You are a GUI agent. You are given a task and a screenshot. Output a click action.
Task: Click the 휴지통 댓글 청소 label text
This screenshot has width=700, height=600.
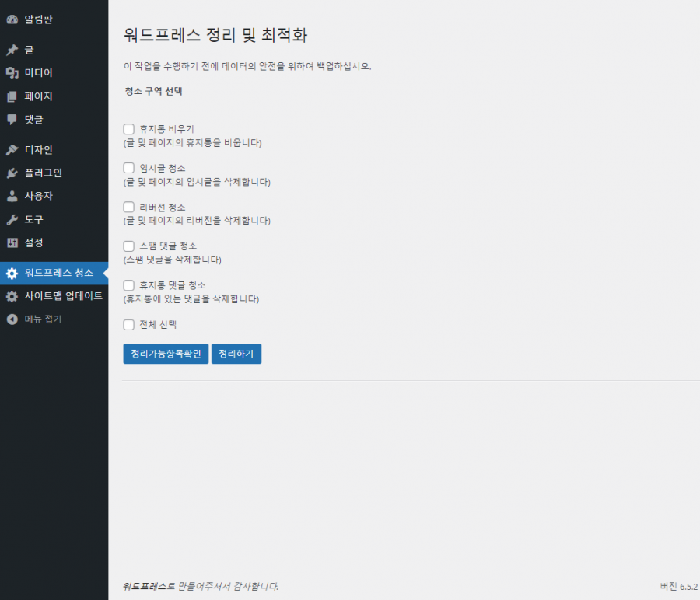pyautogui.click(x=173, y=285)
